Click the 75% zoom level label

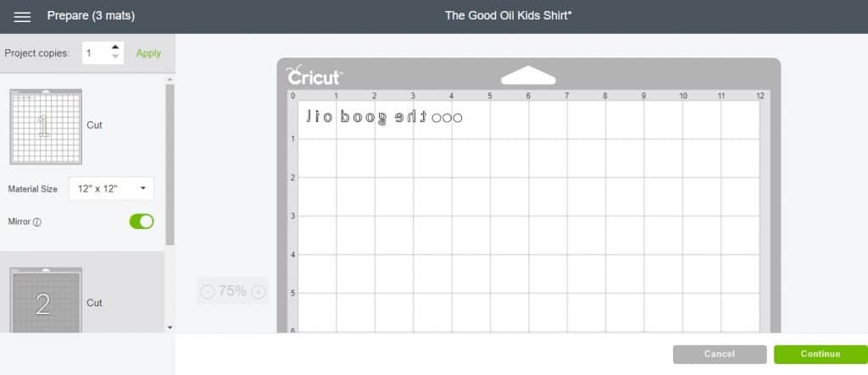[x=232, y=291]
